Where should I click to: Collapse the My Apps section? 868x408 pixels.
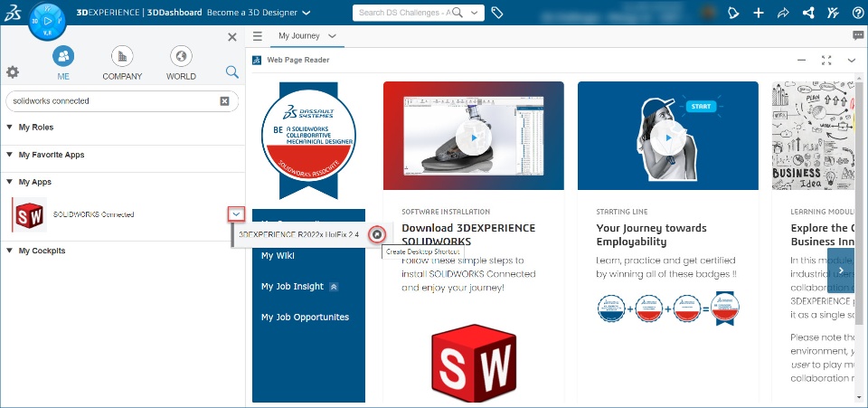(x=9, y=182)
